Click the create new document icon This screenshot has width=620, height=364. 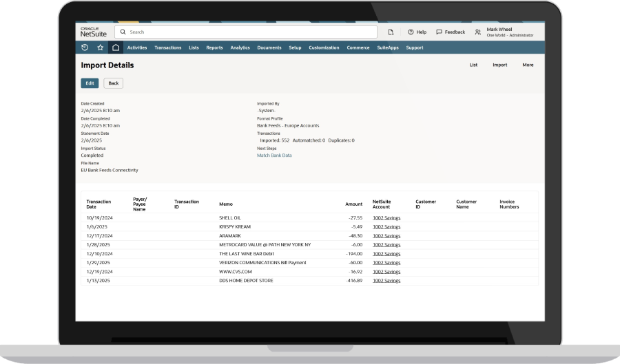tap(391, 32)
